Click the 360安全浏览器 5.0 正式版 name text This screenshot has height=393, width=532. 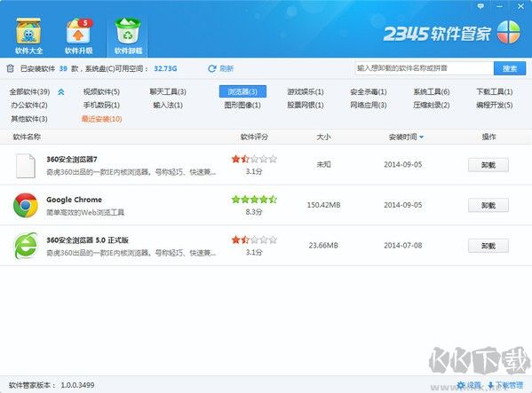[x=87, y=240]
